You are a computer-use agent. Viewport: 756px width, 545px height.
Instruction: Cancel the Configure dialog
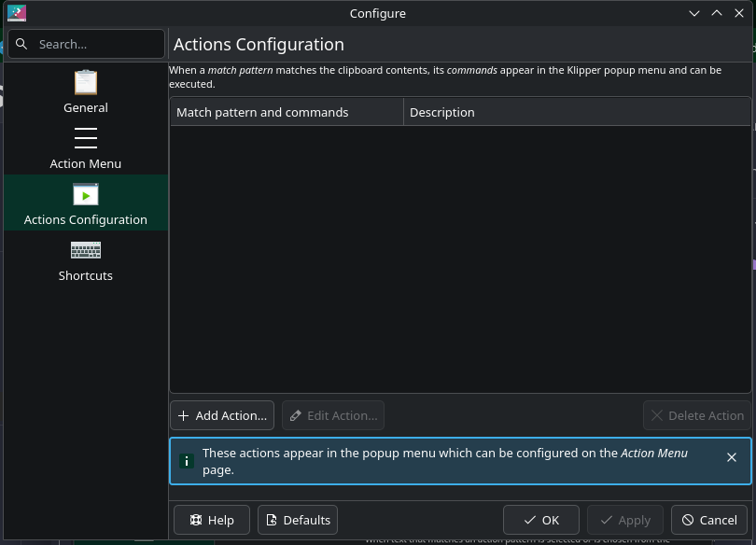[709, 520]
